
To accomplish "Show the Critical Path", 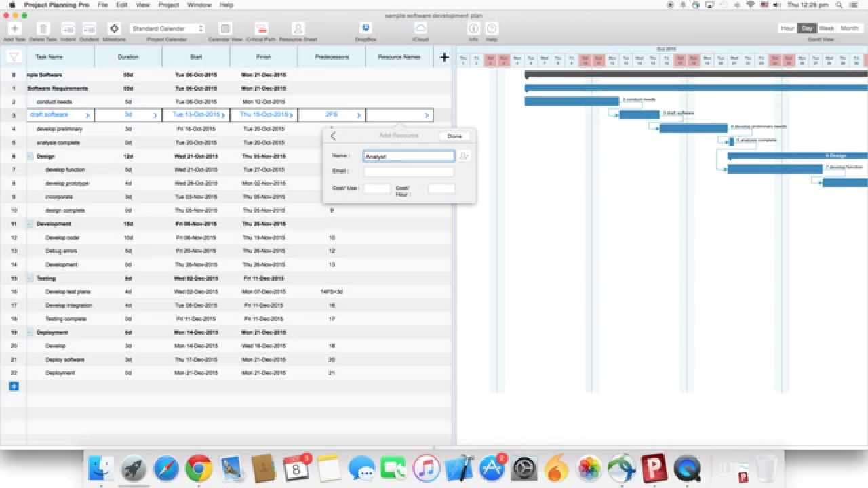I will [x=261, y=28].
